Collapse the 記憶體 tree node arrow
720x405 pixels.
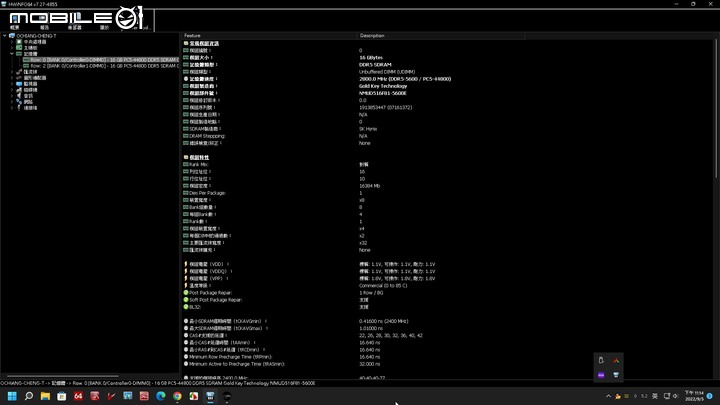click(12, 54)
